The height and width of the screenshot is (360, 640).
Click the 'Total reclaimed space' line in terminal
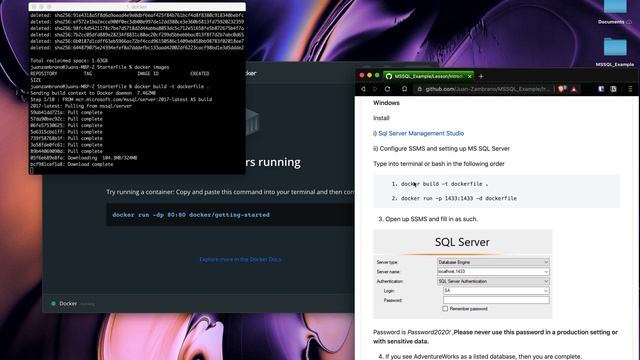(69, 61)
